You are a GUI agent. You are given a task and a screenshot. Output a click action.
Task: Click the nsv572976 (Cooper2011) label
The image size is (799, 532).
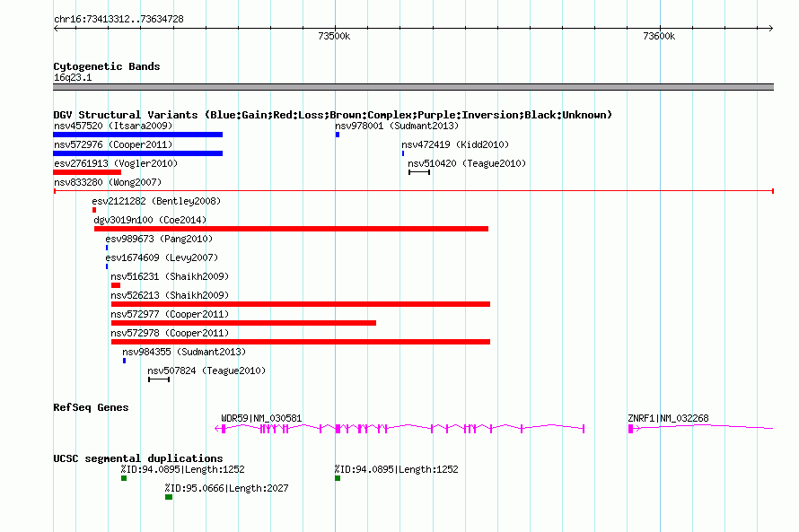point(113,144)
